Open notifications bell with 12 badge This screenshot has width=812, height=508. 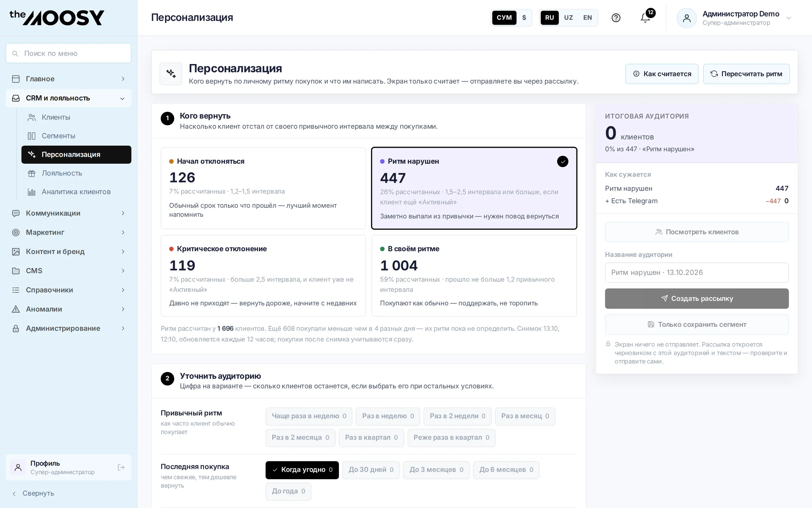[646, 18]
